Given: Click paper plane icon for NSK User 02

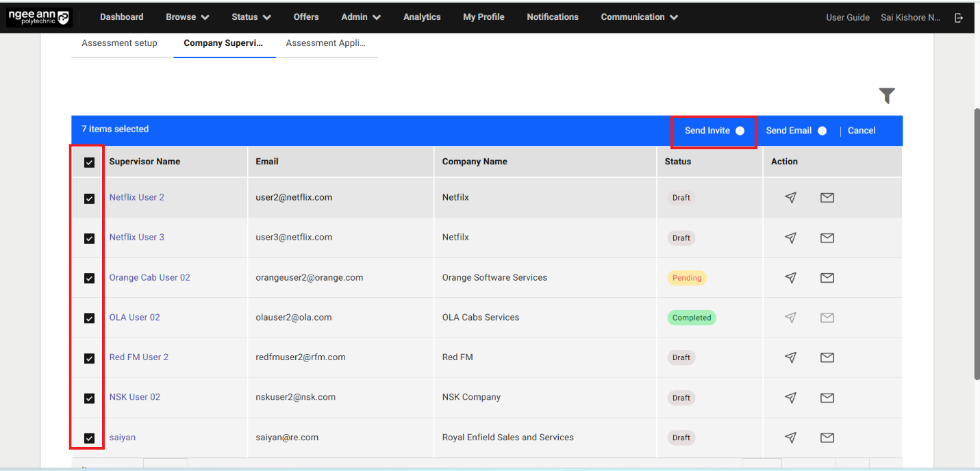Looking at the screenshot, I should click(790, 398).
